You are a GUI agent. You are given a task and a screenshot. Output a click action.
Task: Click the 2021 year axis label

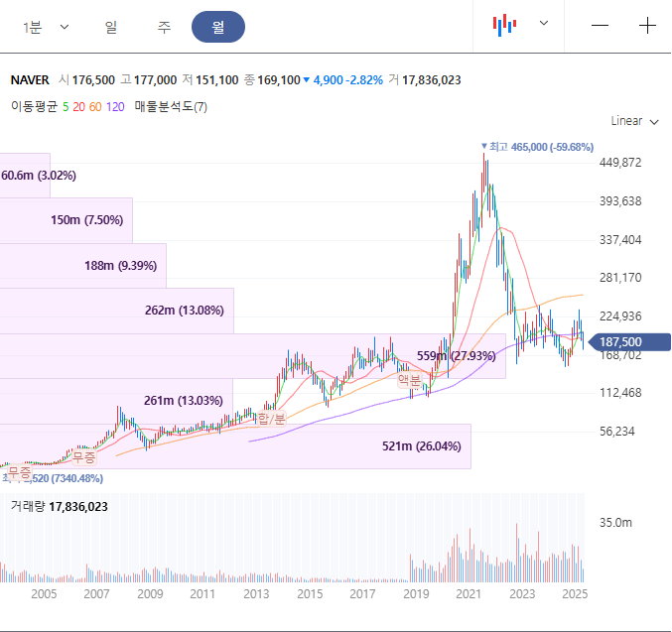tap(469, 594)
